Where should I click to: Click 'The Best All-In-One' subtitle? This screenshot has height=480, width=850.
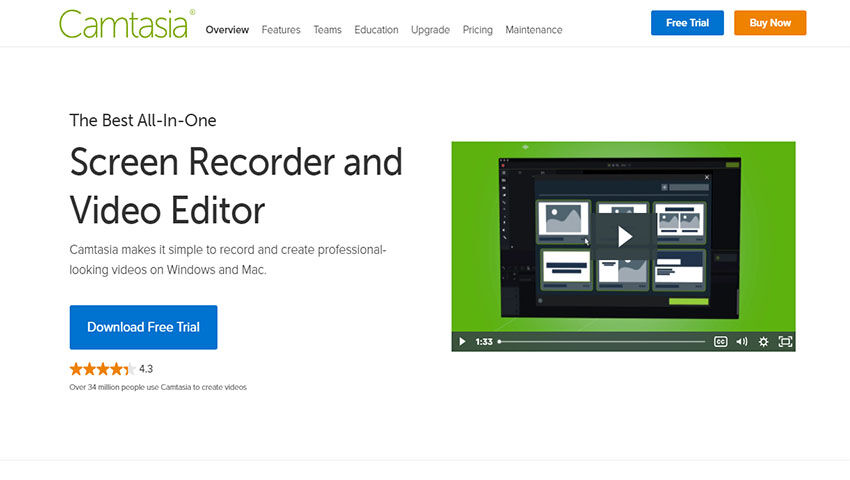143,120
